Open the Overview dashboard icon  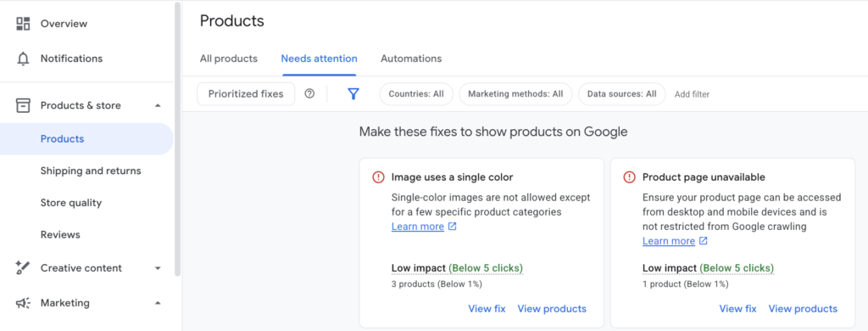pyautogui.click(x=23, y=23)
